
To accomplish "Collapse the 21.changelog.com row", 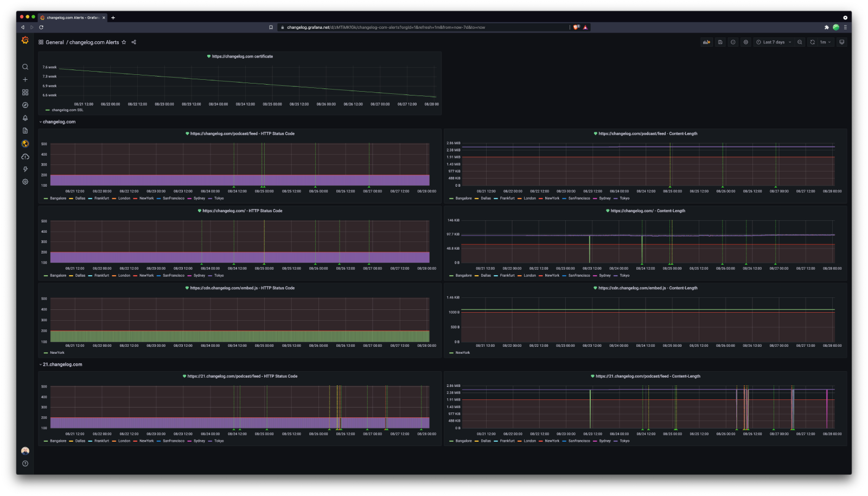I will point(60,364).
